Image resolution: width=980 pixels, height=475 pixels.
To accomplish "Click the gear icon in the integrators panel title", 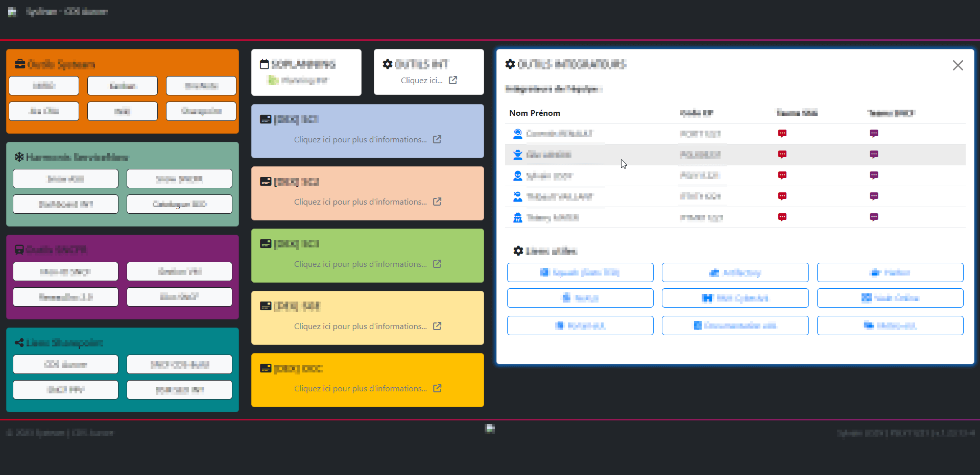I will click(510, 64).
